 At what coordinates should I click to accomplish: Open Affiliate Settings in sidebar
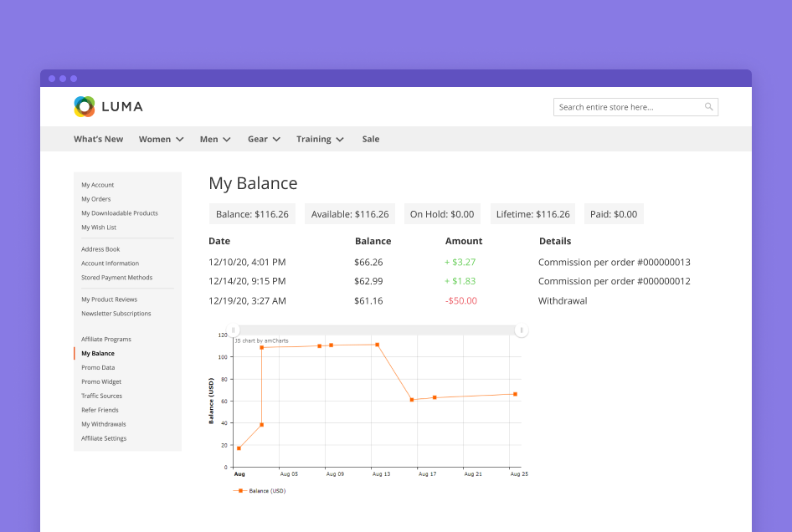[x=104, y=438]
